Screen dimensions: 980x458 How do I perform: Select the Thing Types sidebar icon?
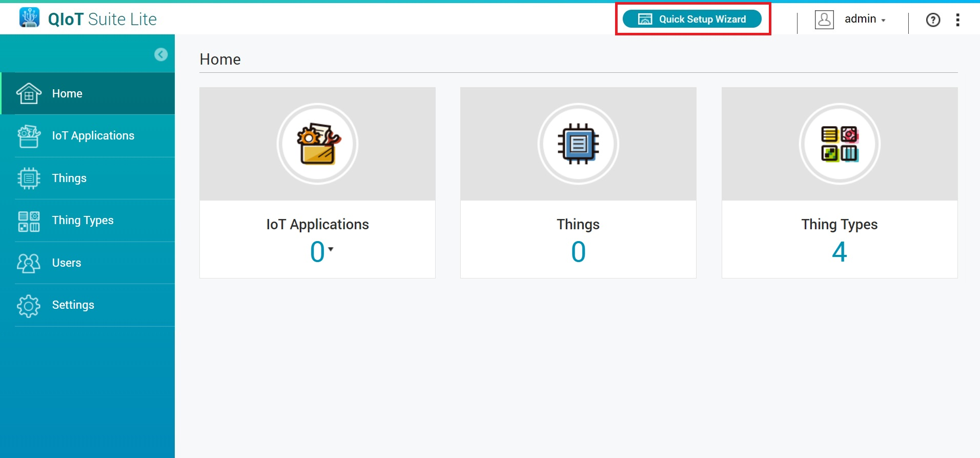[29, 221]
